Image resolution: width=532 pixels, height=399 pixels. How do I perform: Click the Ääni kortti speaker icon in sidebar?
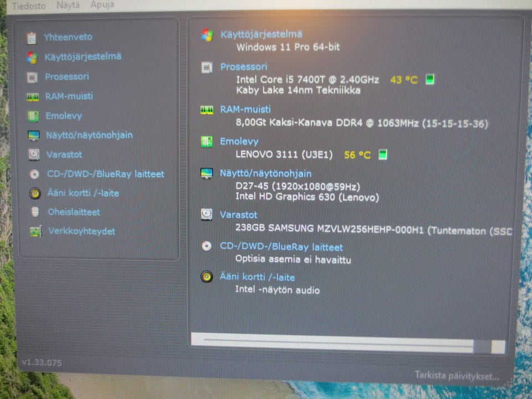tap(35, 193)
